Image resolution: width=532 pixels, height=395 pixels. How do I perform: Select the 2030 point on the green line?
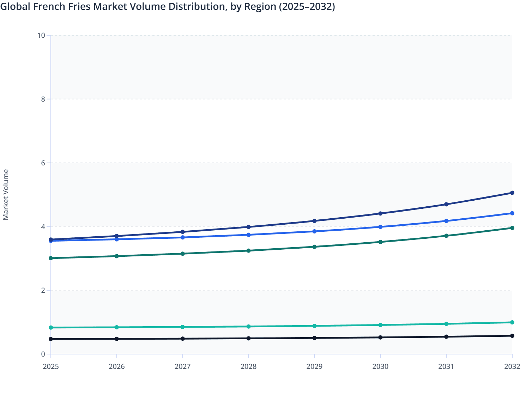coord(380,241)
